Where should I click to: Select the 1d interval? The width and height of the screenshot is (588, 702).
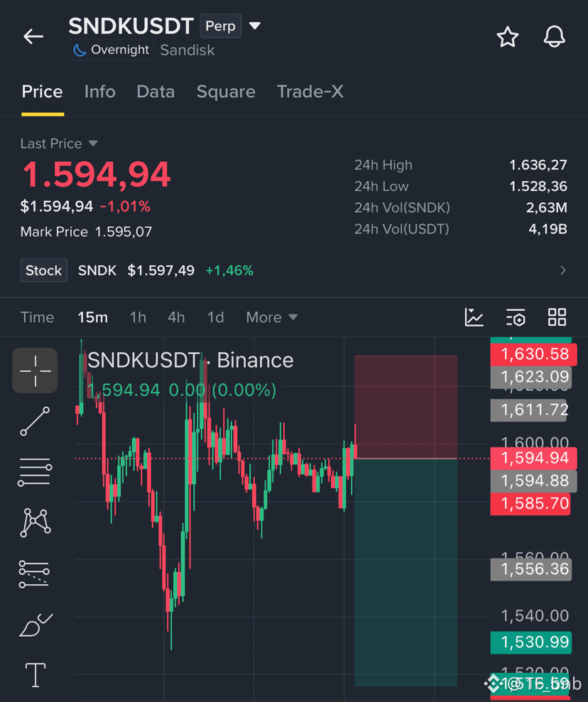click(x=215, y=317)
